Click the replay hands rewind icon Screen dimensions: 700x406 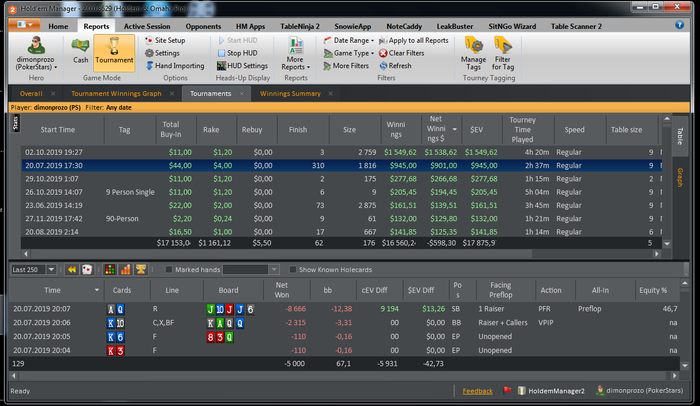pos(71,269)
